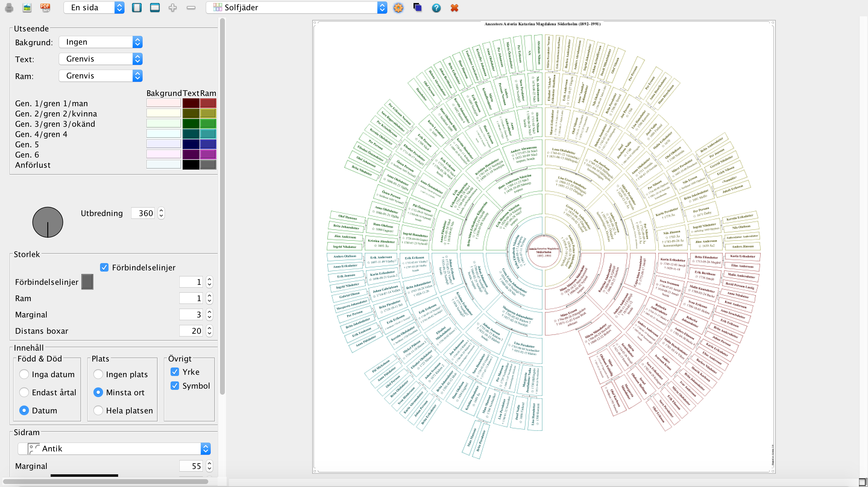Click the printer icon in toolbar

click(9, 8)
